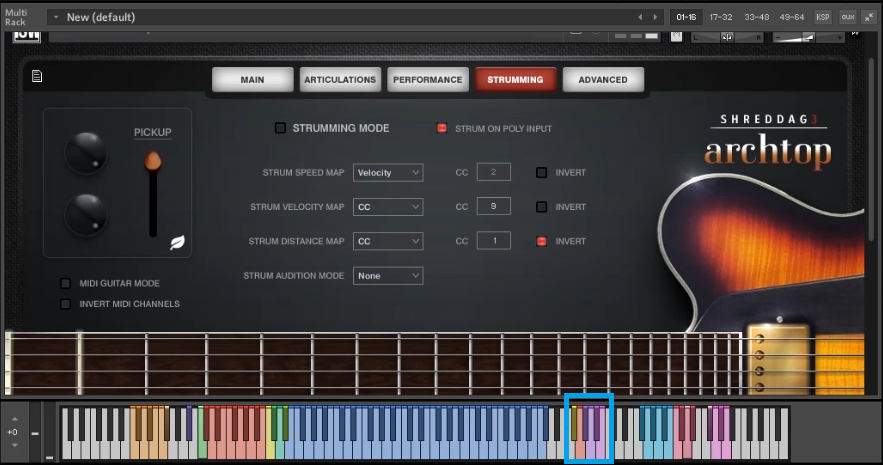Toggle the M mute button in header
Screen dimensions: 883x465
[676, 37]
